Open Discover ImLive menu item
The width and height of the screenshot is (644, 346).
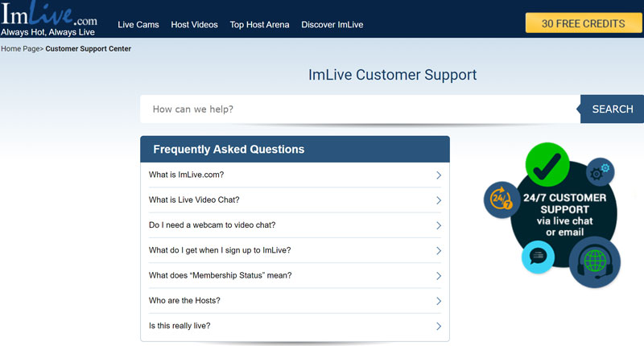[332, 25]
